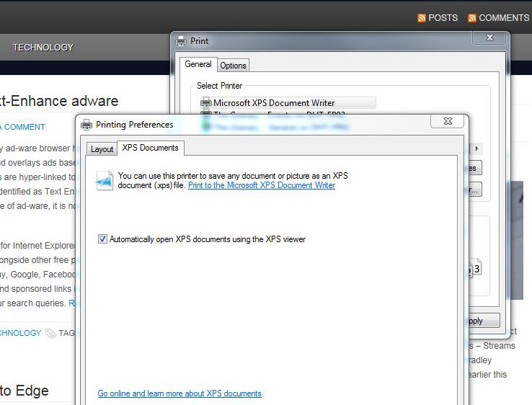Viewport: 532px width, 405px height.
Task: Click the Streams sidebar link text
Action: click(499, 346)
